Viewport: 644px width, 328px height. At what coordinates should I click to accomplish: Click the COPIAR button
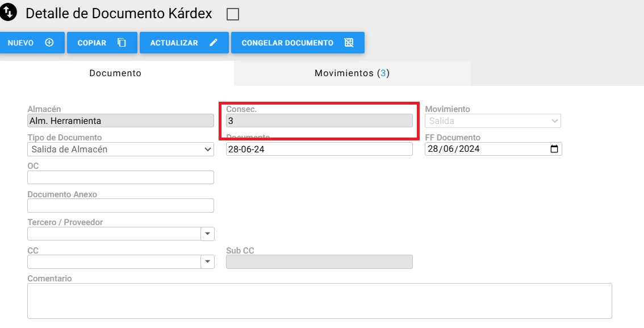102,43
